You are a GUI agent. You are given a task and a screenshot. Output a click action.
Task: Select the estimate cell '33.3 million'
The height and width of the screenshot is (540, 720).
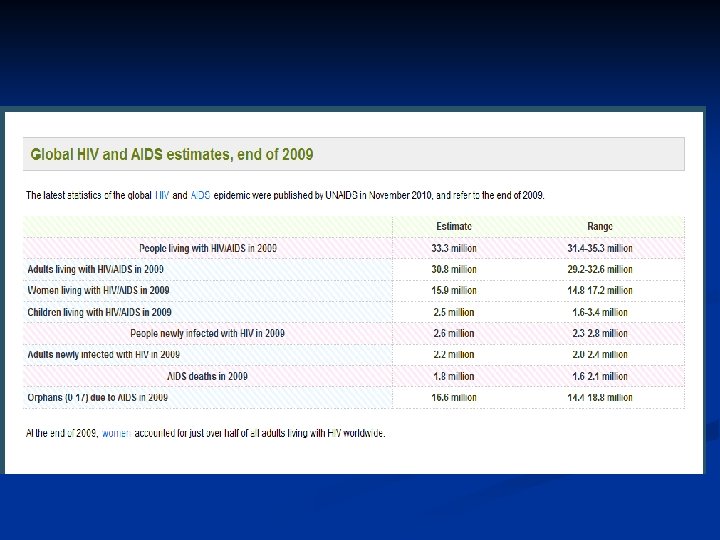(x=454, y=248)
